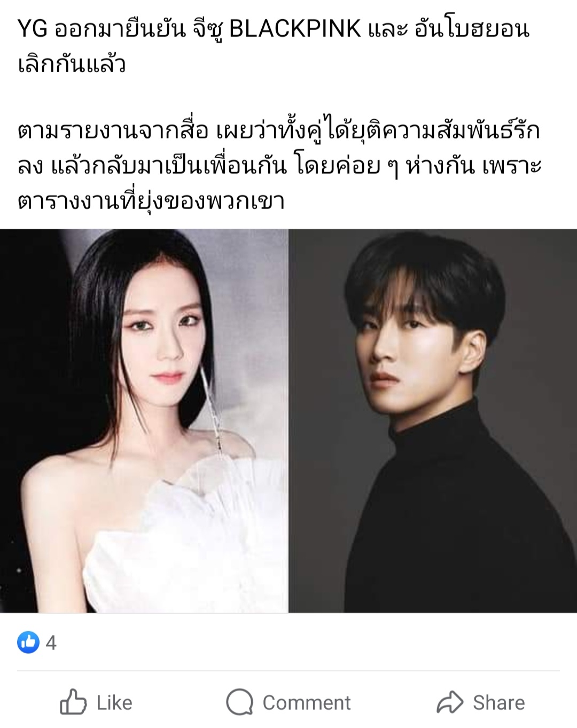Open the right photo of man in black turtleneck
The image size is (577, 728).
[x=433, y=421]
